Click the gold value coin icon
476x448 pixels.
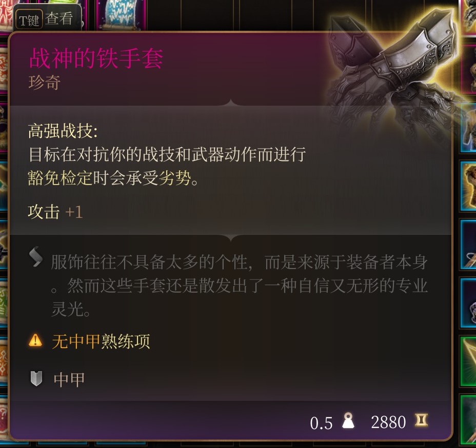tap(422, 420)
